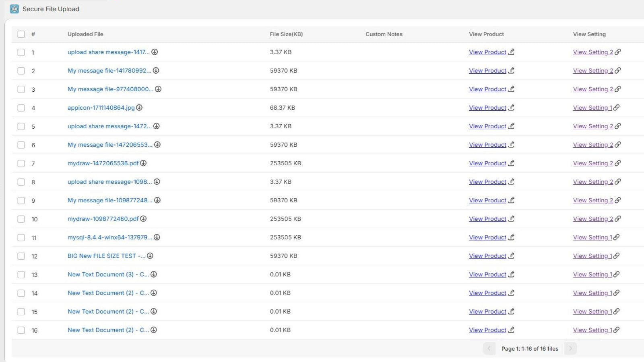Tick checkbox beside mydraw-1098772480.pdf

pyautogui.click(x=21, y=219)
